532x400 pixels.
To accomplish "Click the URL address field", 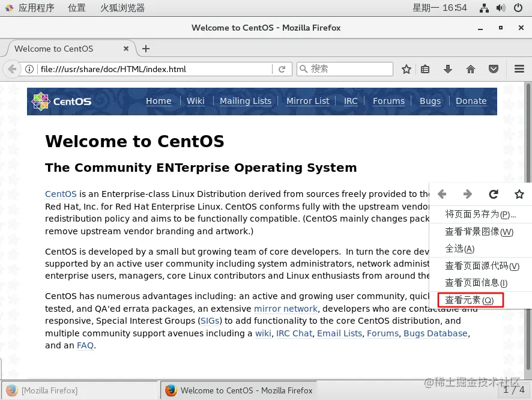I will pos(156,69).
